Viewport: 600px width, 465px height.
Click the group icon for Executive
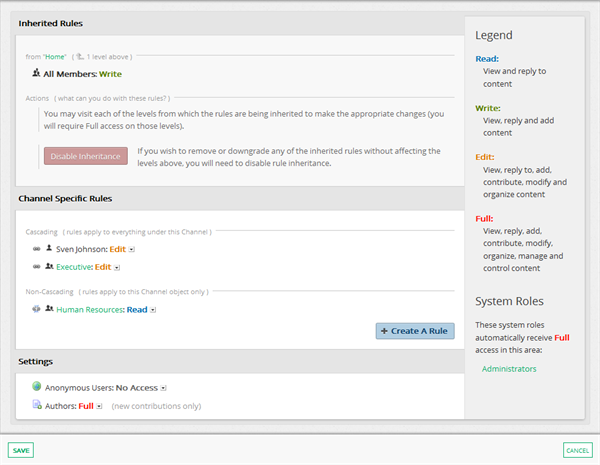(49, 266)
